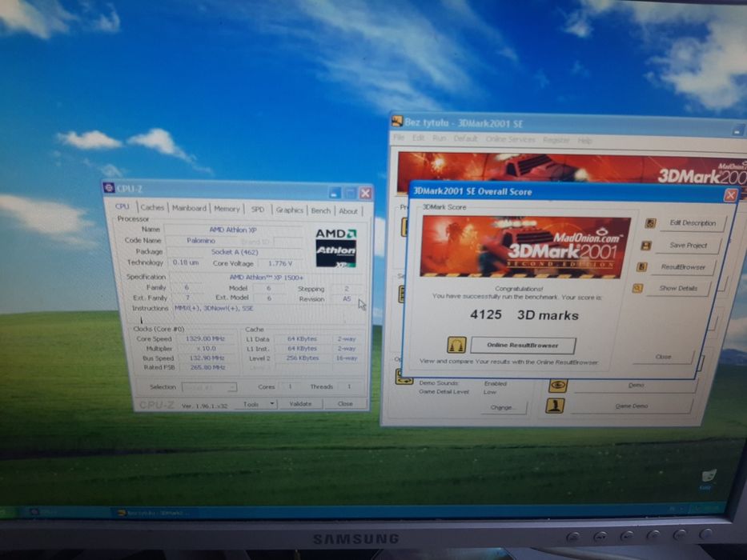Open the About tab in CPU-Z
This screenshot has width=747, height=560.
pos(348,210)
